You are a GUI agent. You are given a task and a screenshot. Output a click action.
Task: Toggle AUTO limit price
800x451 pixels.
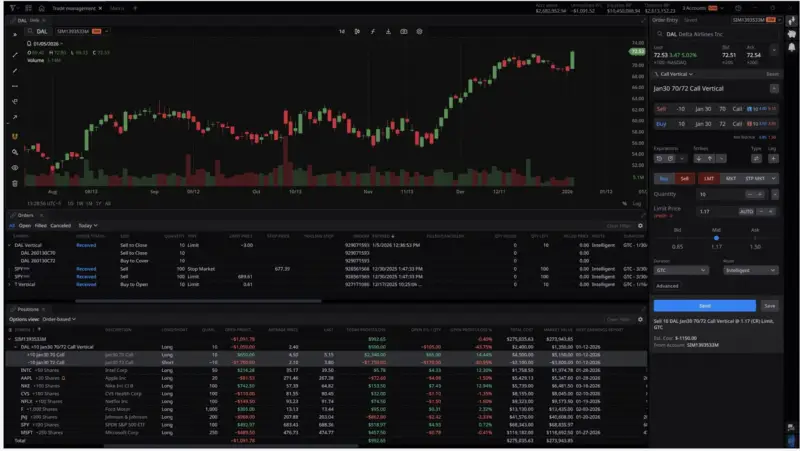(746, 211)
